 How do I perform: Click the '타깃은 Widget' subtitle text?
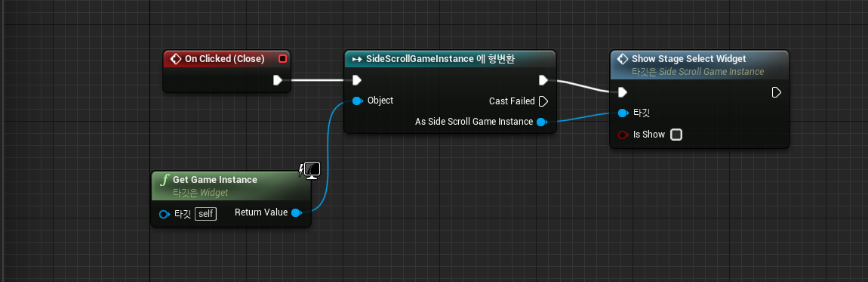[x=200, y=193]
